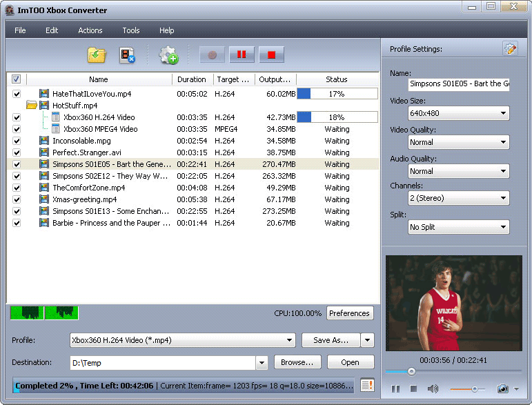Screen dimensions: 532x405
Task: Uncheck Simpsons S01E05 checkbox
Action: tap(17, 164)
